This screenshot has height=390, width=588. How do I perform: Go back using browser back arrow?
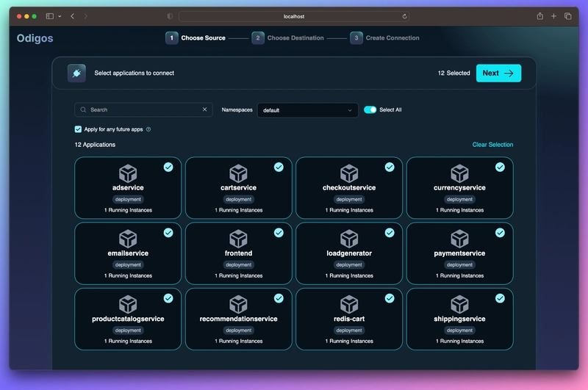(x=72, y=16)
